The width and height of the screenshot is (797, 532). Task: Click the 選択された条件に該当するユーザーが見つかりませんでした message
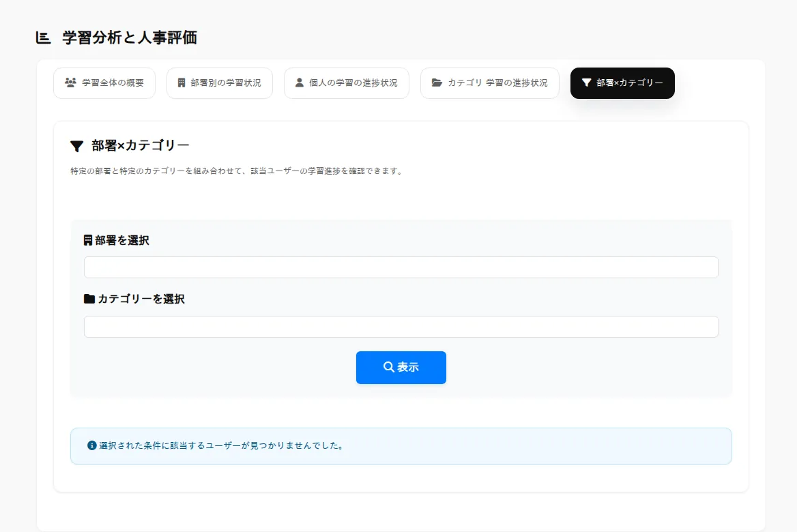(222, 445)
